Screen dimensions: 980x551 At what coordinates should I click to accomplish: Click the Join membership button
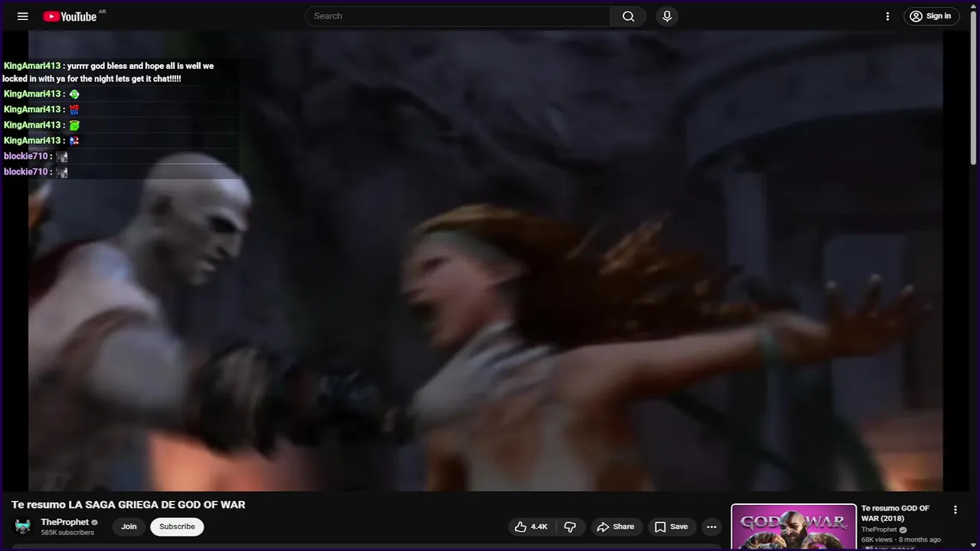(129, 527)
